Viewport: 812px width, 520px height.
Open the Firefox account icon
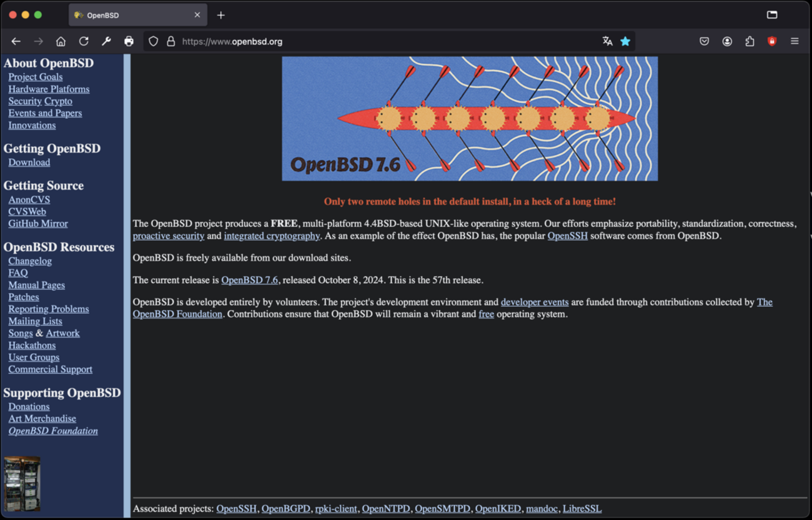pos(726,41)
